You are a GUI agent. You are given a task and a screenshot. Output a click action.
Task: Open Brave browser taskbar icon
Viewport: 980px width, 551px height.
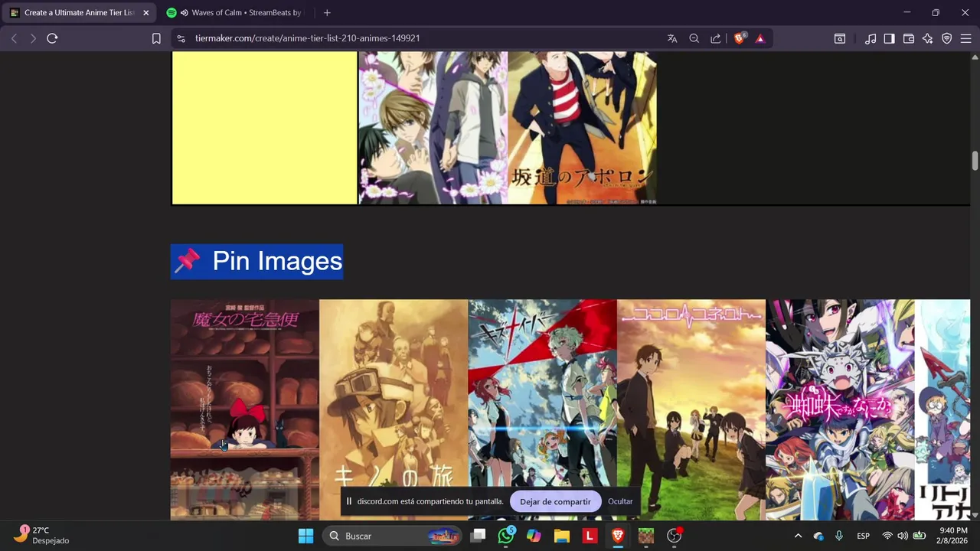tap(618, 536)
